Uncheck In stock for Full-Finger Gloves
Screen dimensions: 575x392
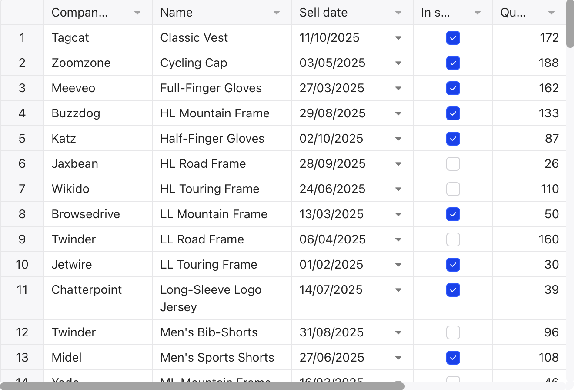coord(453,88)
